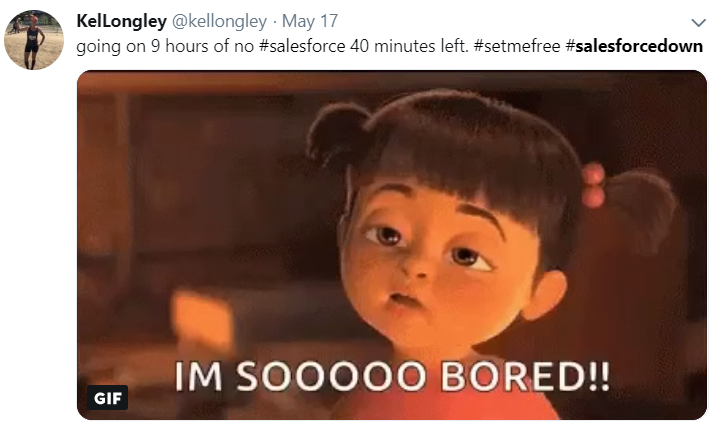The height and width of the screenshot is (432, 721).
Task: Follow the #salesforce hashtag
Action: point(302,46)
